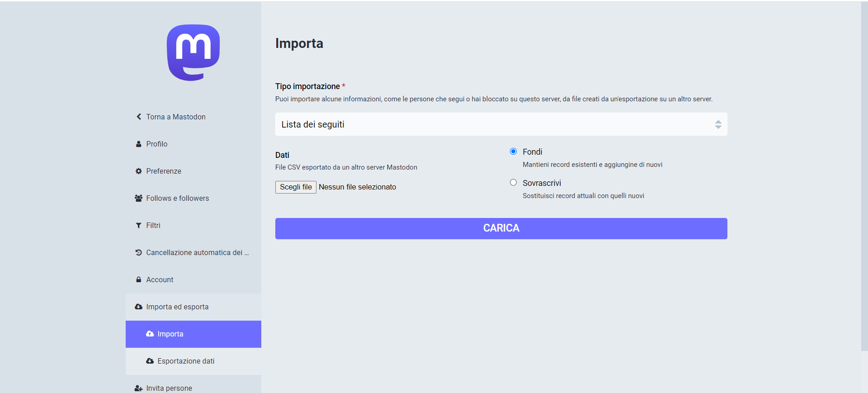Click the Scegli file button
The image size is (868, 393).
[x=296, y=187]
